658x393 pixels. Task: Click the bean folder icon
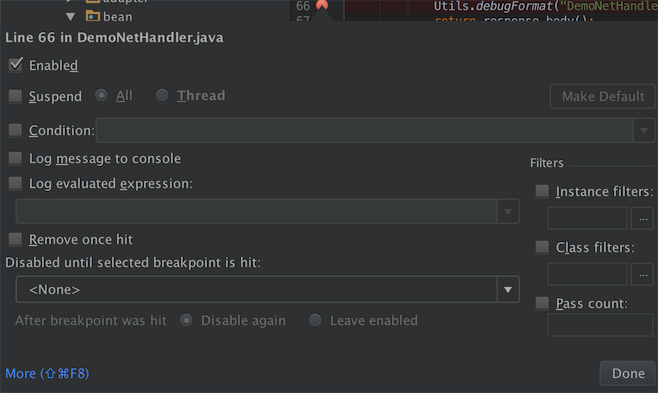click(x=93, y=16)
